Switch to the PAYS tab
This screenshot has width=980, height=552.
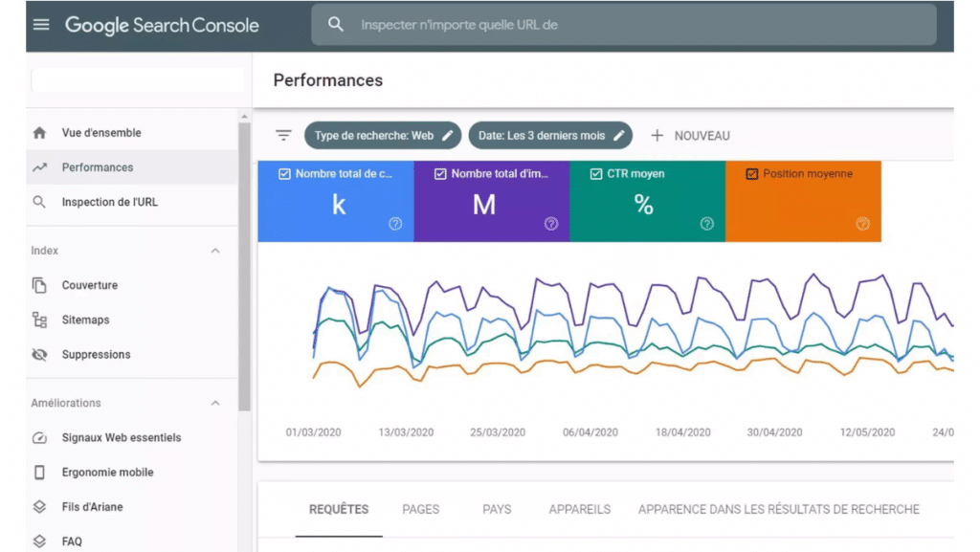[x=497, y=510]
